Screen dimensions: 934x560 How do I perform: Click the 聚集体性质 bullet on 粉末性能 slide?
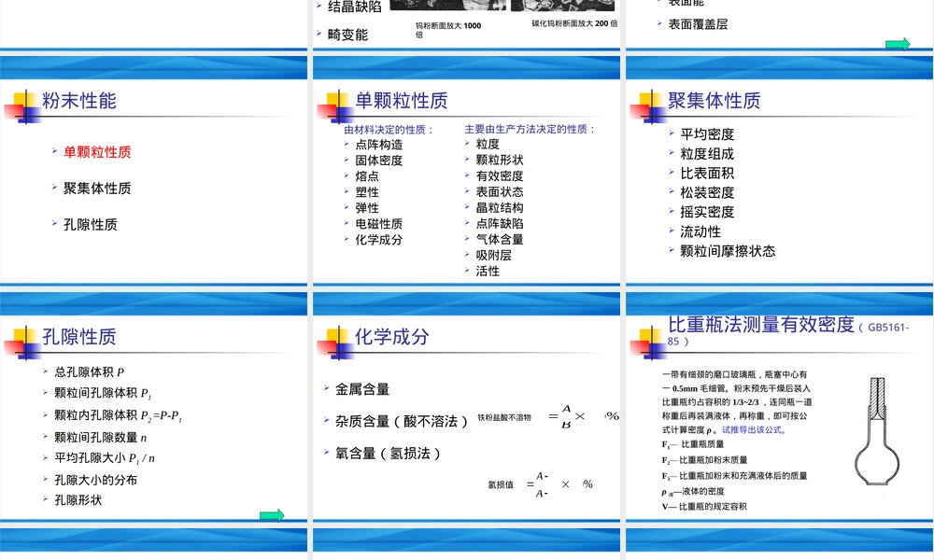(x=97, y=189)
